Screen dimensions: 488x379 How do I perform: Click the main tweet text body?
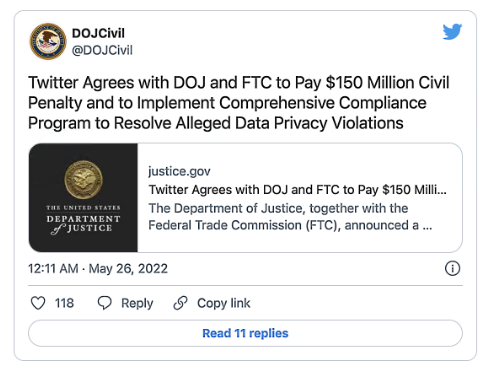239,103
